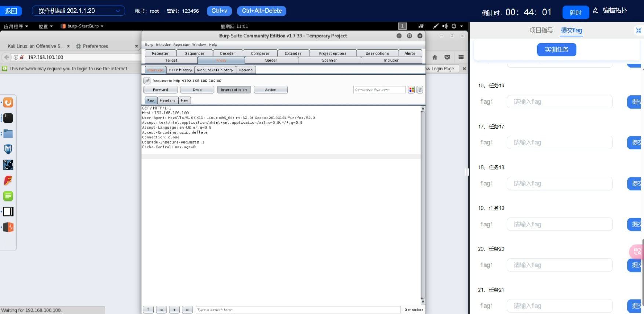
Task: Switch to the WebSockets history tab
Action: 215,70
